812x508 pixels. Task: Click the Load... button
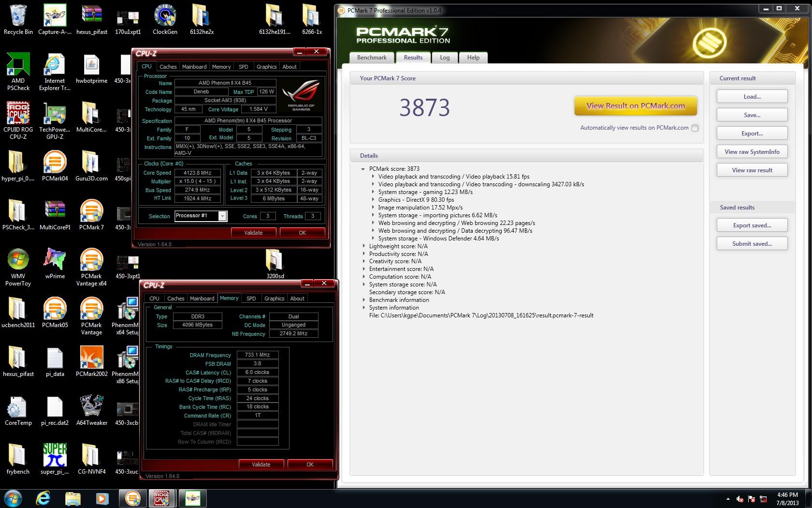coord(752,97)
